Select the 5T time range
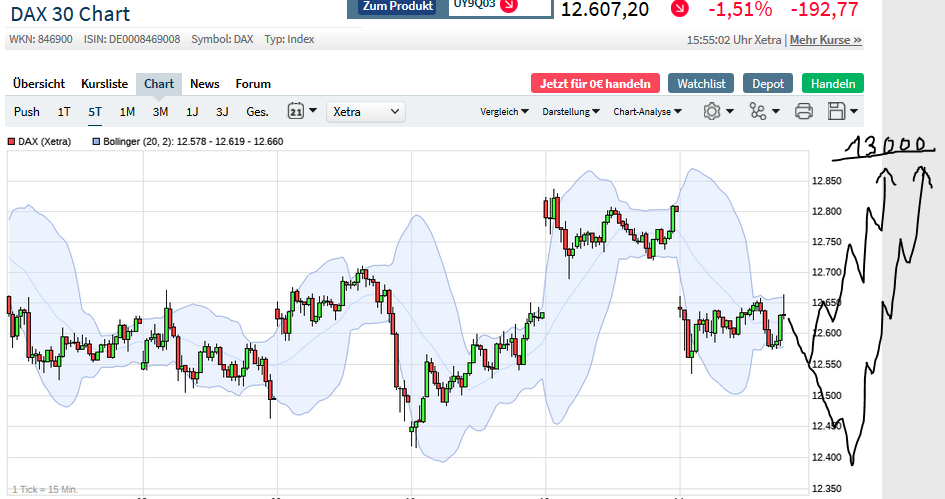This screenshot has height=499, width=945. tap(95, 111)
